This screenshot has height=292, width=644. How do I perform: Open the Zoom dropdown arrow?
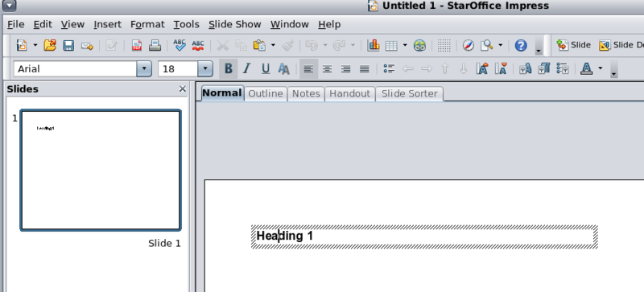(x=500, y=45)
